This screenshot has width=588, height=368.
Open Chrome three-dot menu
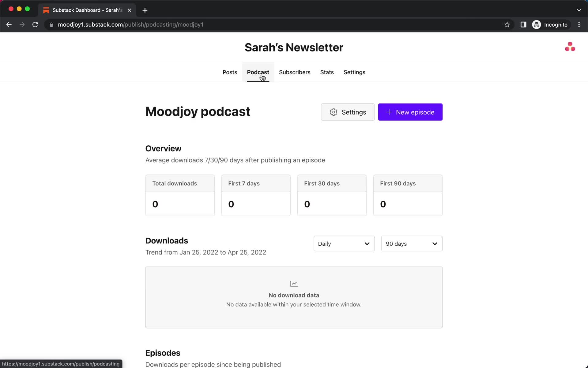point(579,25)
